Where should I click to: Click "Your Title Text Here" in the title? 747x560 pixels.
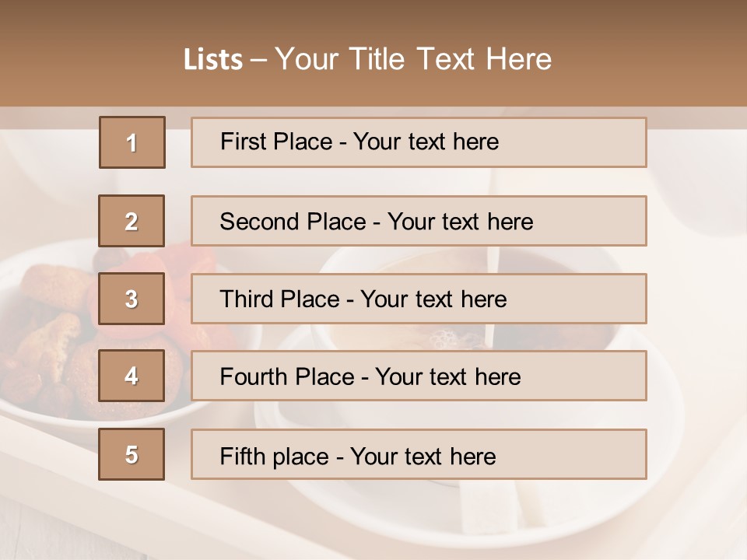[x=413, y=59]
